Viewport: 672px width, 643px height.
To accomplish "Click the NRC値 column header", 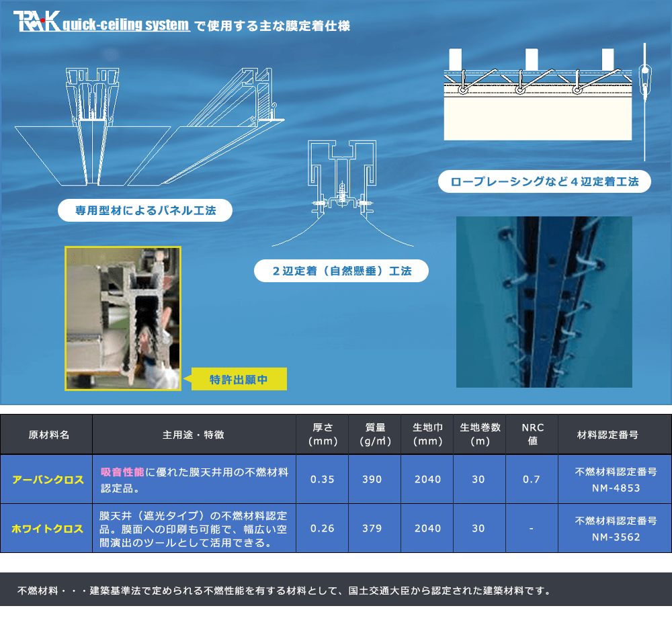I will 533,435.
